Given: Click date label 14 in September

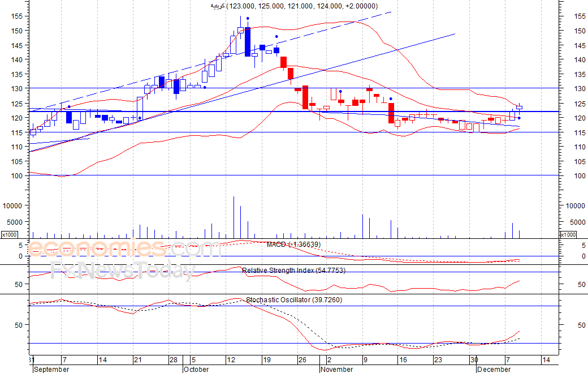Looking at the screenshot, I should (103, 360).
